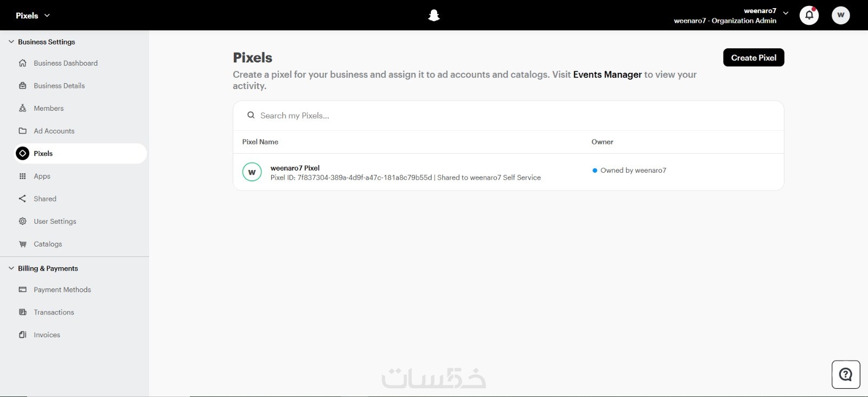Click the user avatar in top bar
The height and width of the screenshot is (397, 868).
coord(840,15)
